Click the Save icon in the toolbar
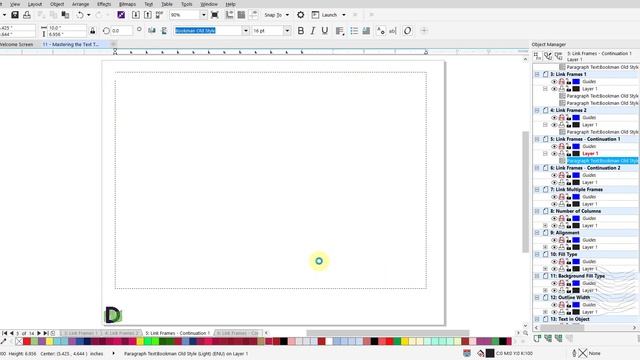The image size is (640, 360). click(x=15, y=15)
